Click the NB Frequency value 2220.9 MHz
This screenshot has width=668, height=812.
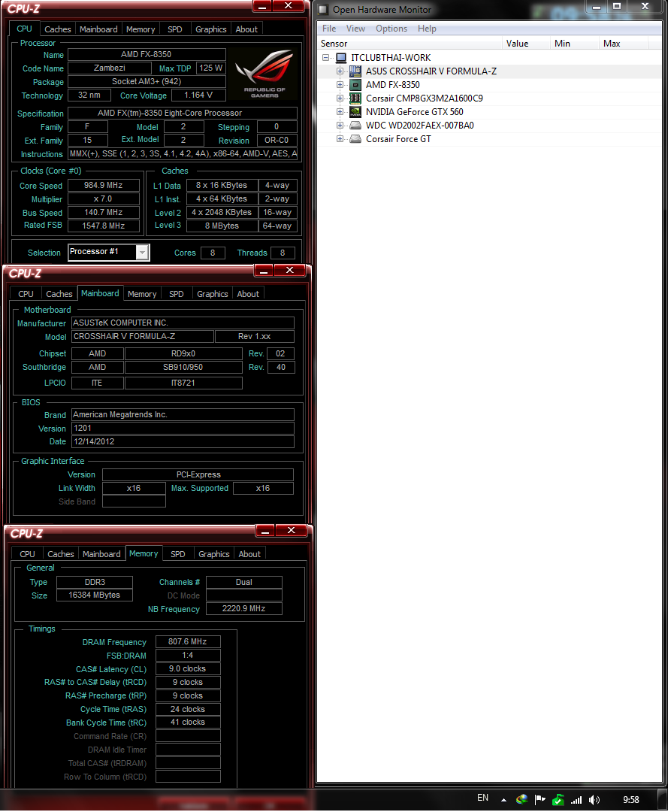tap(243, 608)
